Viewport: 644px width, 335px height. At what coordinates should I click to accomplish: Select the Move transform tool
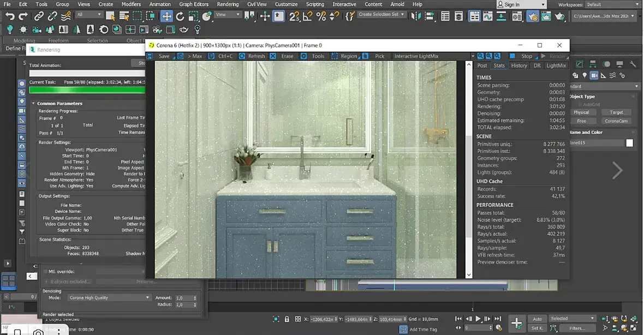click(166, 16)
